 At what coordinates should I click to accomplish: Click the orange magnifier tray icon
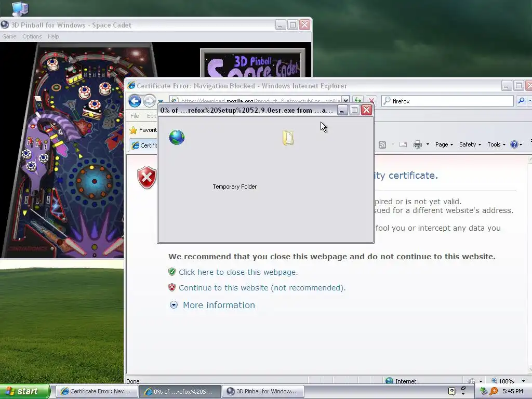point(494,391)
